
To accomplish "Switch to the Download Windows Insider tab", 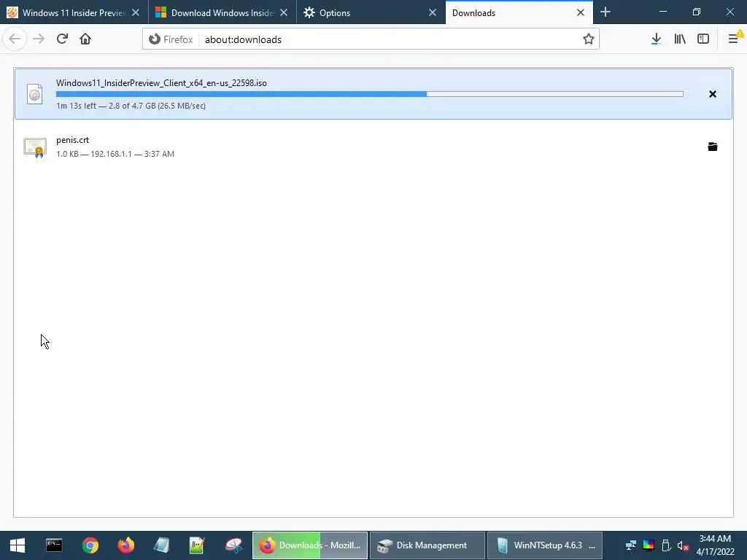I will (x=222, y=13).
